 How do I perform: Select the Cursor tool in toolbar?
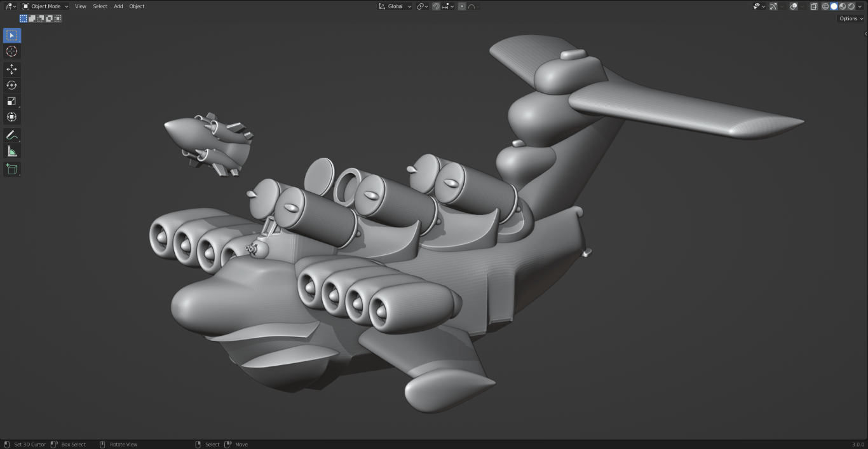pyautogui.click(x=11, y=52)
